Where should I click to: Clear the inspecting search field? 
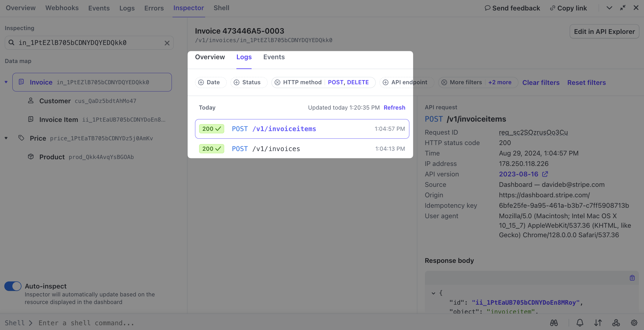click(167, 43)
